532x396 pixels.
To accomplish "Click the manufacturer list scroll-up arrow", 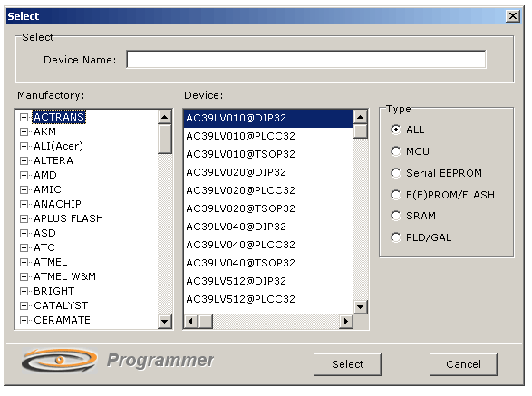I will point(165,118).
